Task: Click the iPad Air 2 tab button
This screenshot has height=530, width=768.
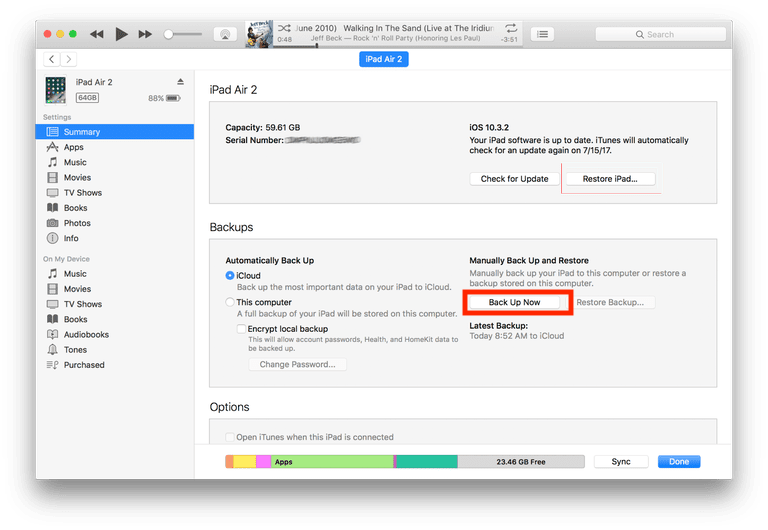Action: (384, 59)
